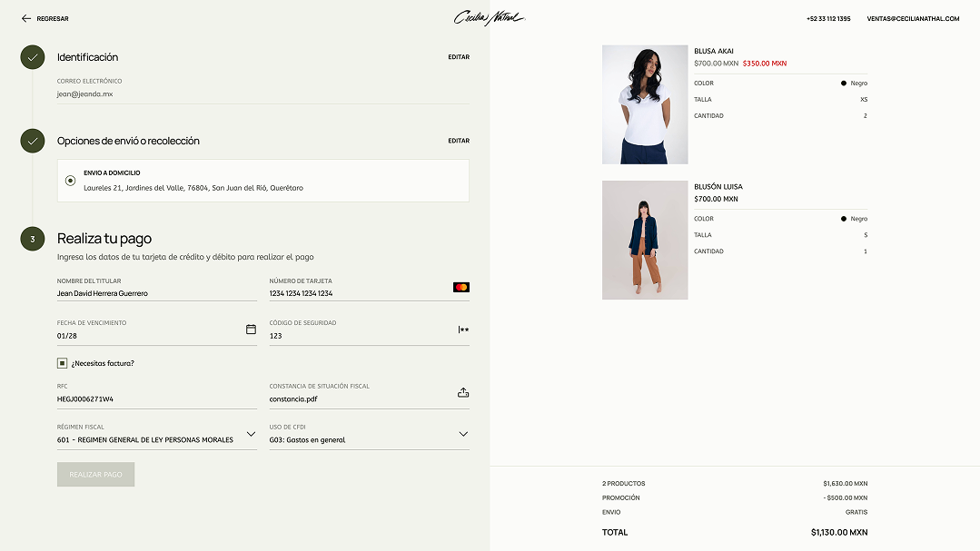Click the BLUSÓN LUISA product title
Screen dimensions: 980x551
tap(718, 187)
